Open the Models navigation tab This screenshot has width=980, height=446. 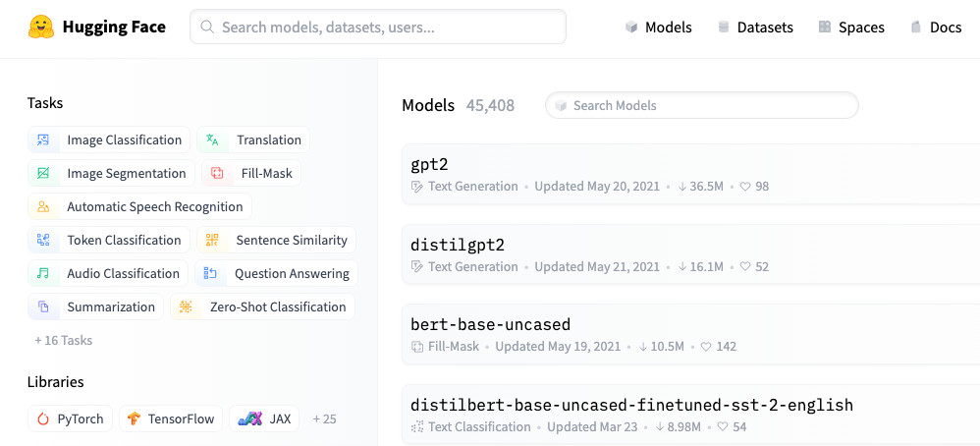[x=659, y=27]
